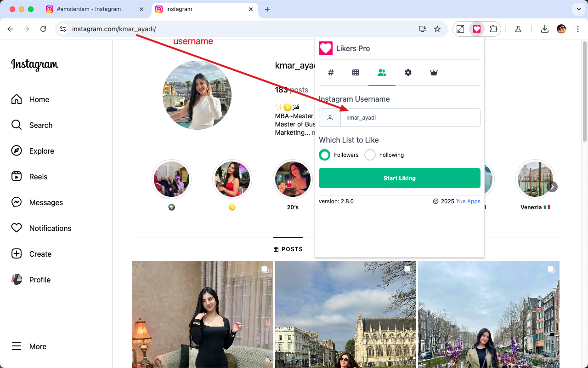This screenshot has height=368, width=588.
Task: Open the Reels section in Instagram sidebar
Action: pos(38,177)
